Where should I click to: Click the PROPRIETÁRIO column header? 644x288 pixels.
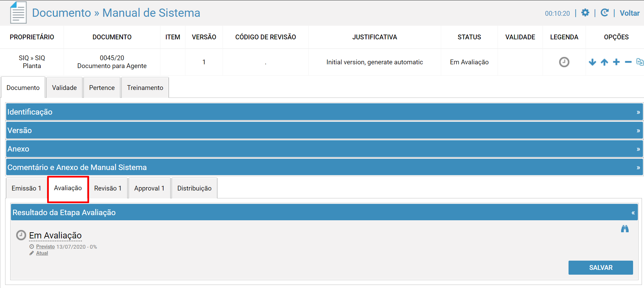tap(32, 37)
